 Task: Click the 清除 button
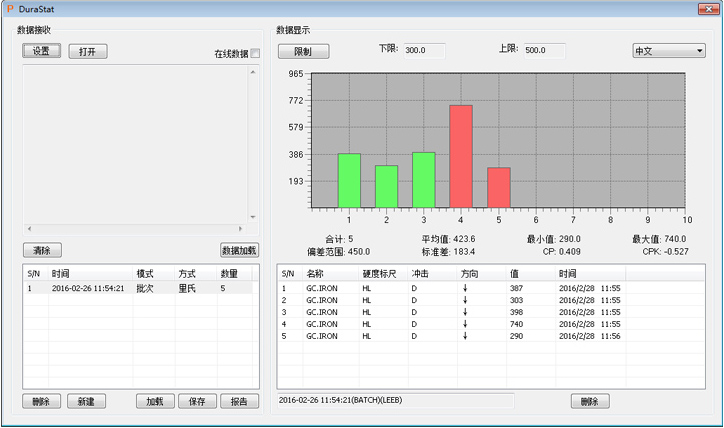[42, 250]
